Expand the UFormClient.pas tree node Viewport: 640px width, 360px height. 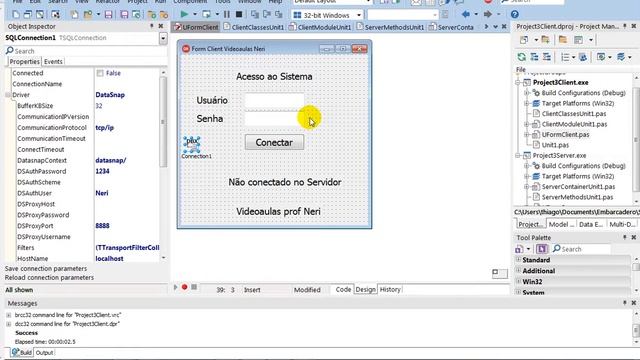pos(527,135)
